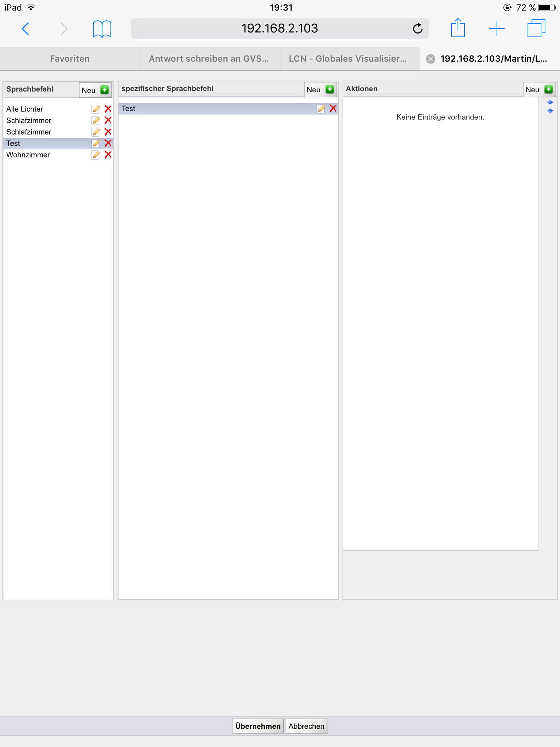Screen dimensions: 560x747
Task: Tap the Safari address bar
Action: point(279,28)
